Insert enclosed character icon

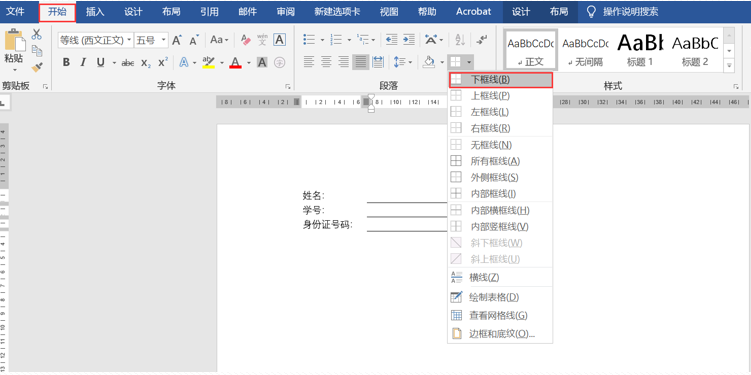coord(280,62)
